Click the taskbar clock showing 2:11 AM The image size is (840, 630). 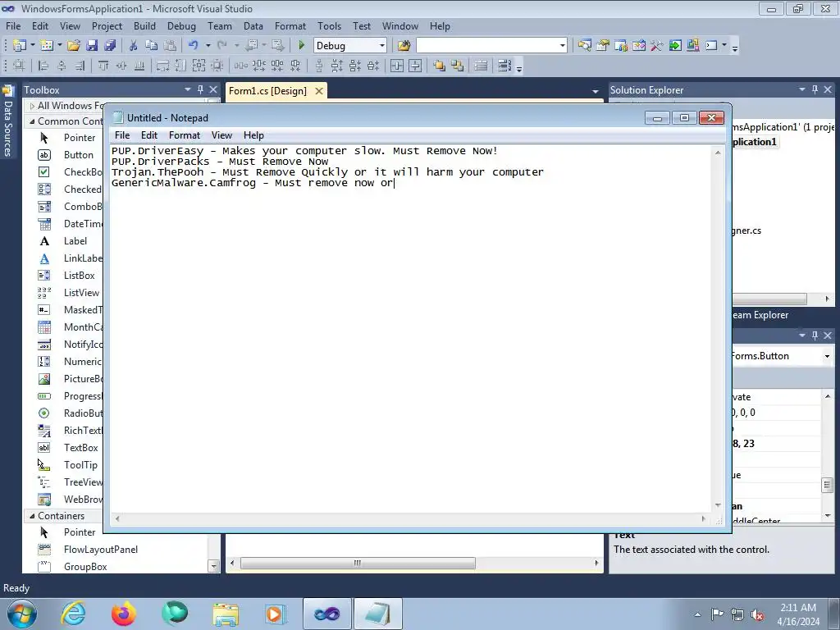click(x=798, y=614)
